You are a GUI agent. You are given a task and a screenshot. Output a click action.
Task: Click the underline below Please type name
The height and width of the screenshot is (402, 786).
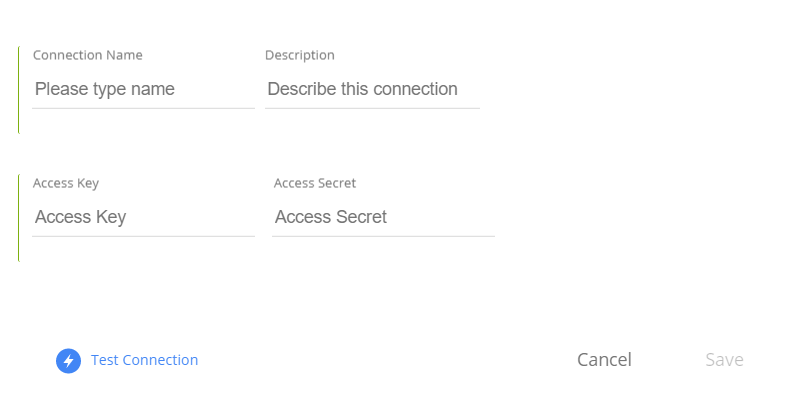143,108
